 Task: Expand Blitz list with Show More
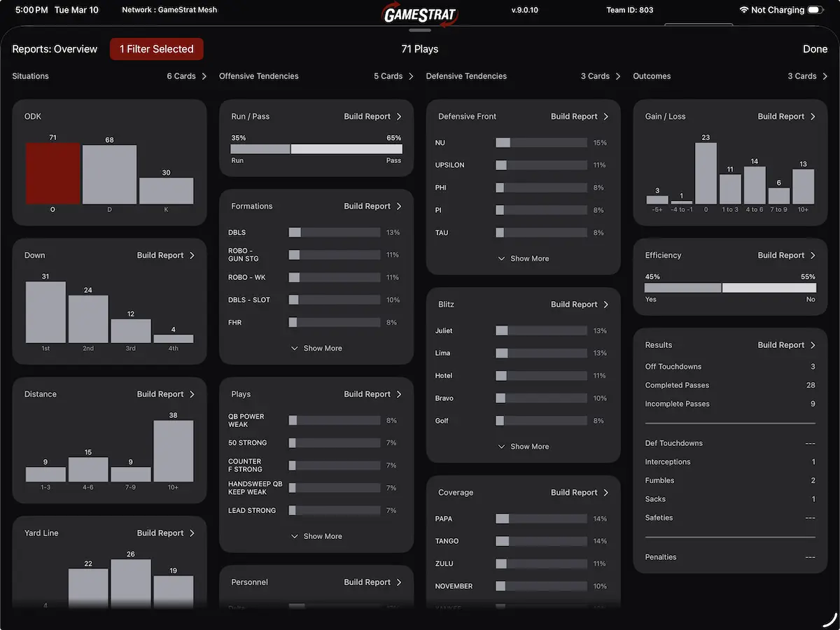(x=523, y=447)
